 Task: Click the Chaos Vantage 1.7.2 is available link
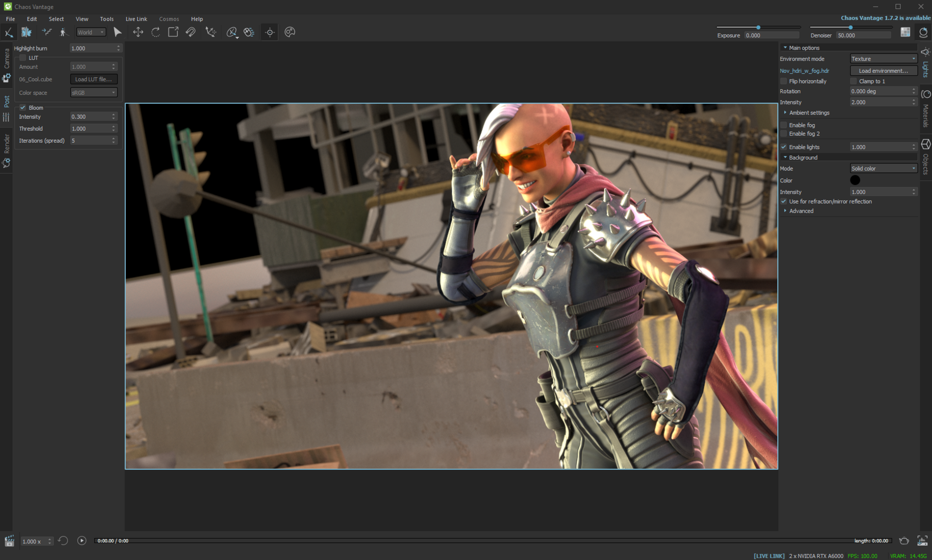pyautogui.click(x=885, y=18)
